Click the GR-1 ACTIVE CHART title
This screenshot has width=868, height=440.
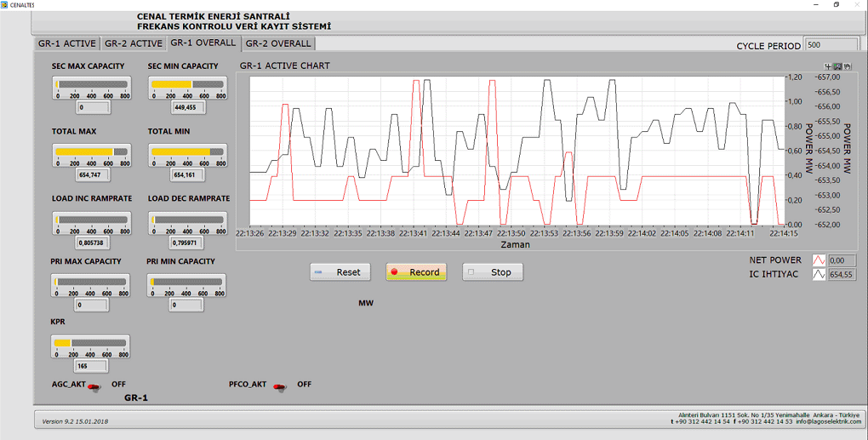(x=284, y=66)
